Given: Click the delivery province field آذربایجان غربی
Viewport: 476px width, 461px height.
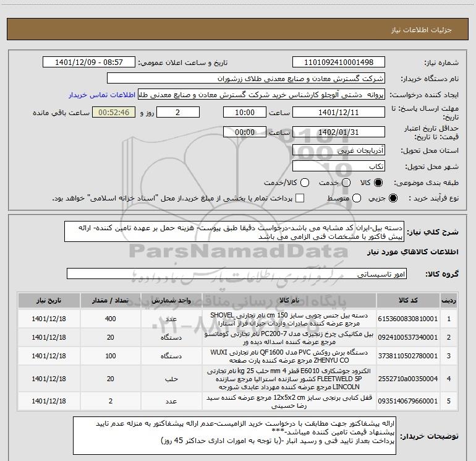Looking at the screenshot, I should (339, 150).
